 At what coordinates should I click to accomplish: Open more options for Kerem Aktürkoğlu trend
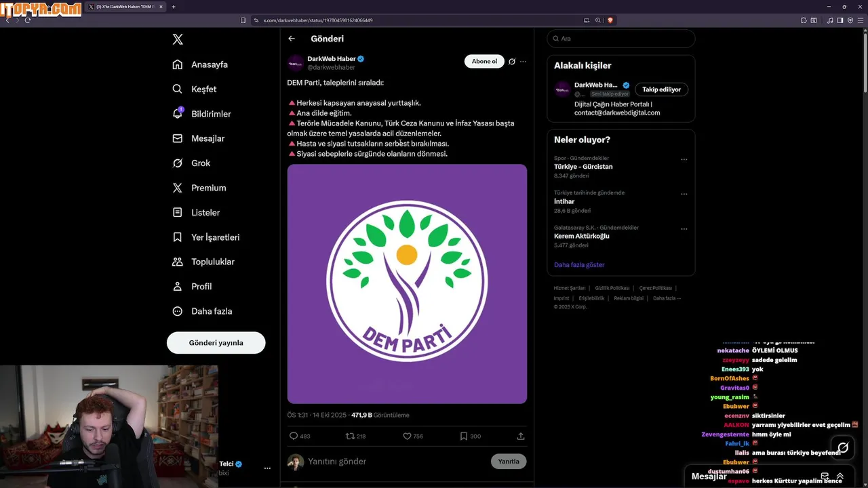click(684, 229)
